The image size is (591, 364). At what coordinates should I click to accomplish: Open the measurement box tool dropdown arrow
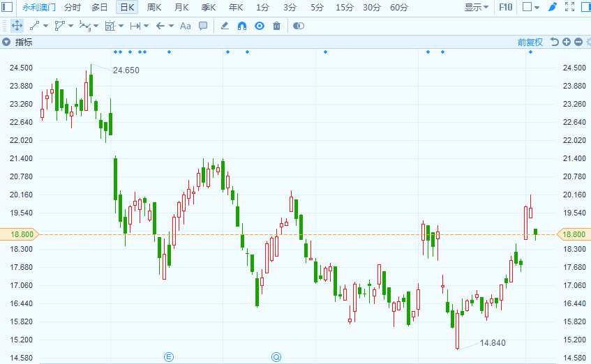(x=121, y=26)
